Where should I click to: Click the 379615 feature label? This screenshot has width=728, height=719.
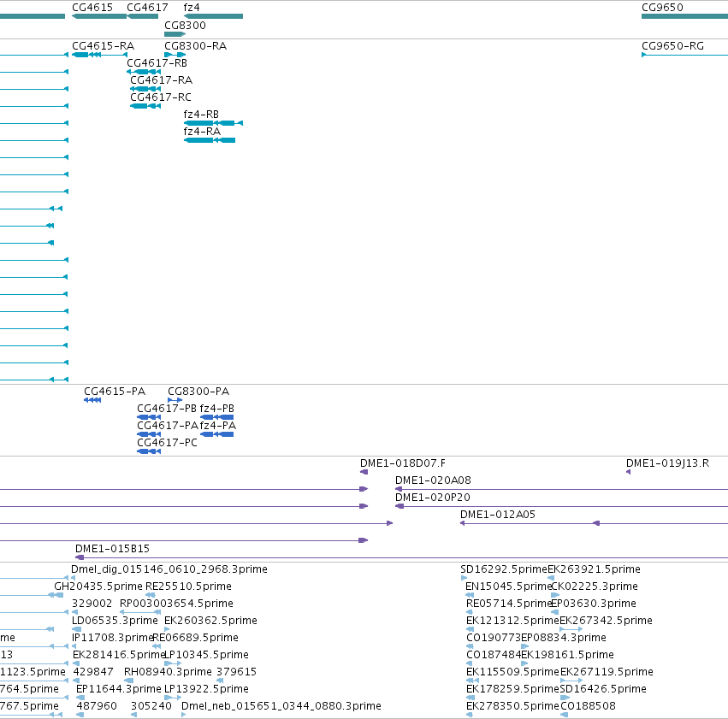[237, 673]
